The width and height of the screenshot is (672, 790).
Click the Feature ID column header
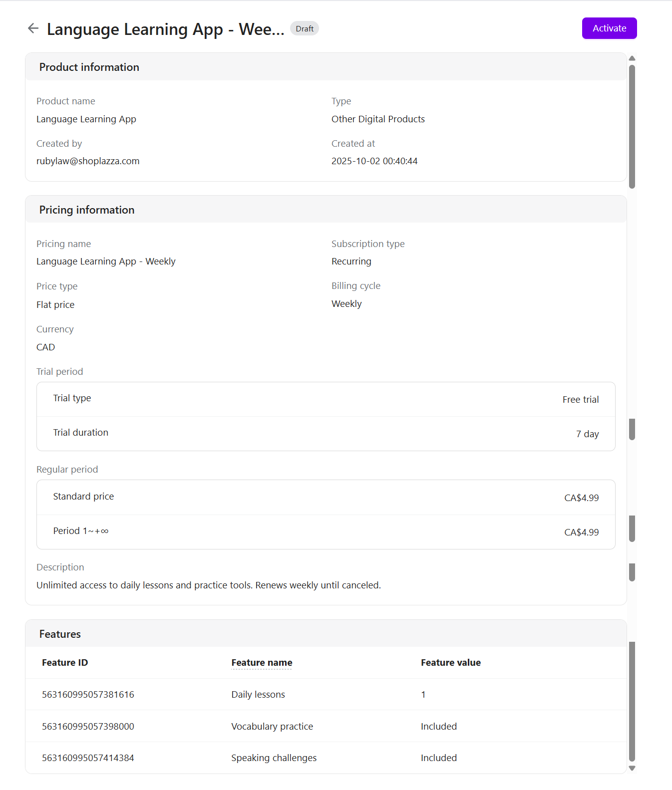pyautogui.click(x=65, y=663)
